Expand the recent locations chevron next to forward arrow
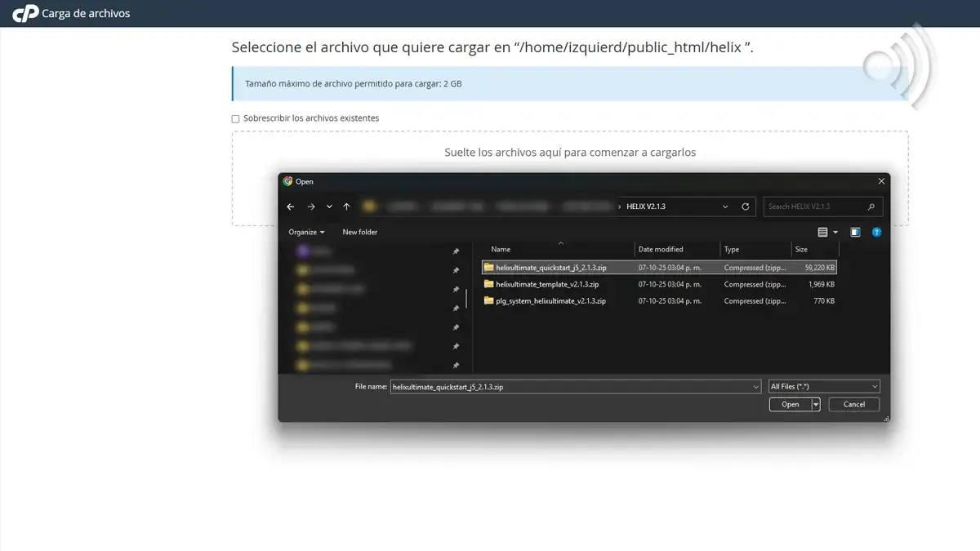 [328, 207]
